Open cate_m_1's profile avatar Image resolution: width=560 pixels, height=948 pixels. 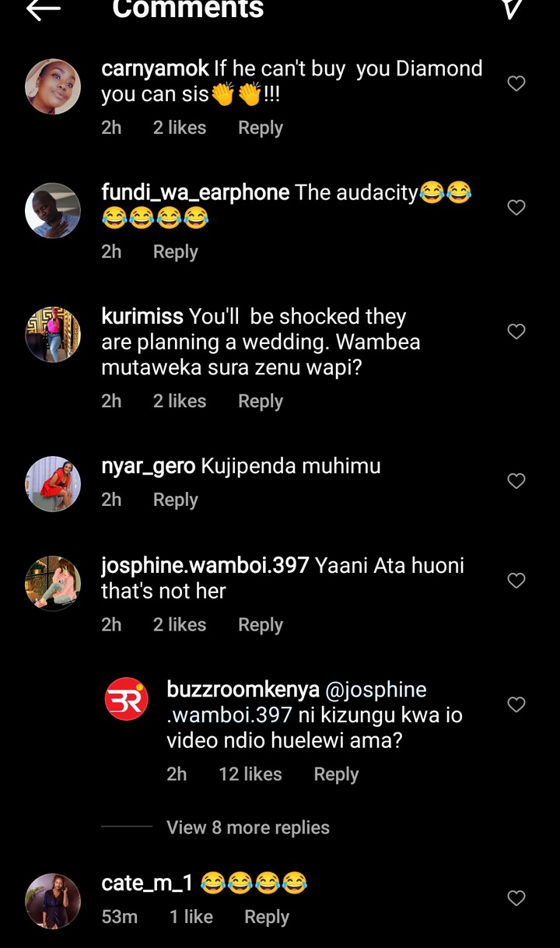pos(53,901)
